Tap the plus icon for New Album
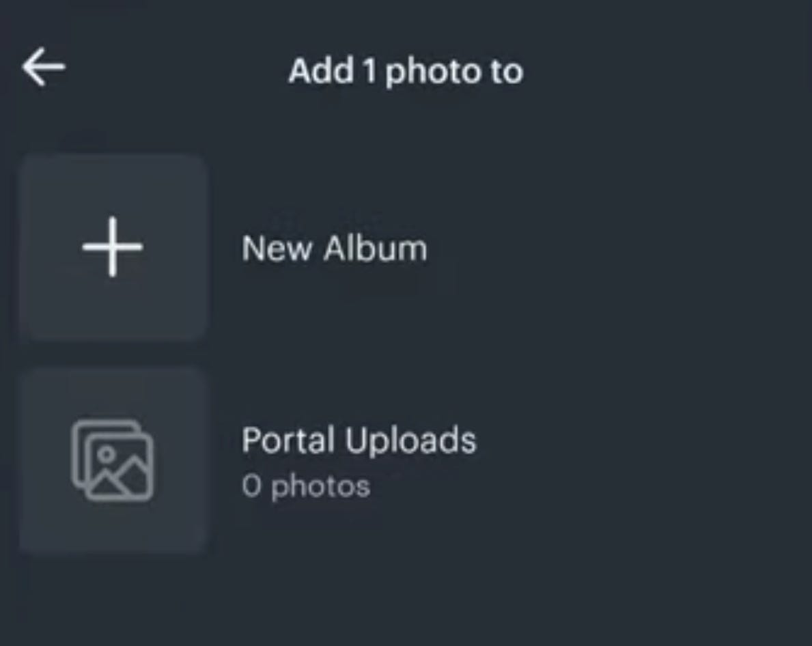 pyautogui.click(x=113, y=247)
